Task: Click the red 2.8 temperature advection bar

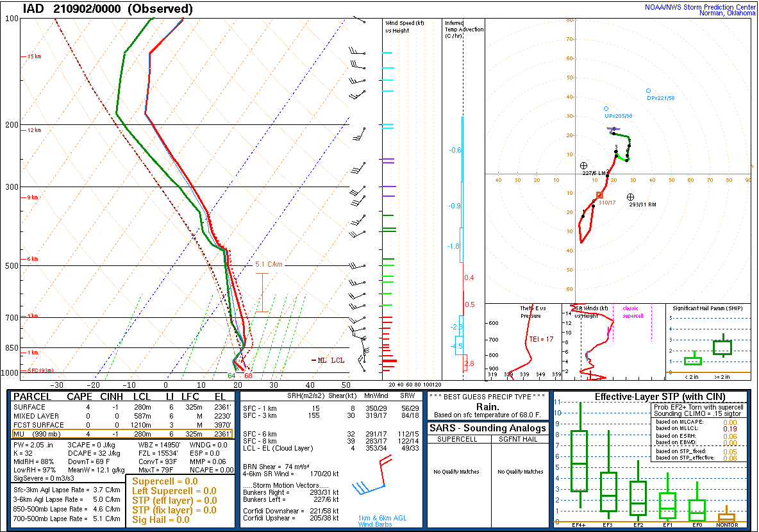Action: pos(465,363)
